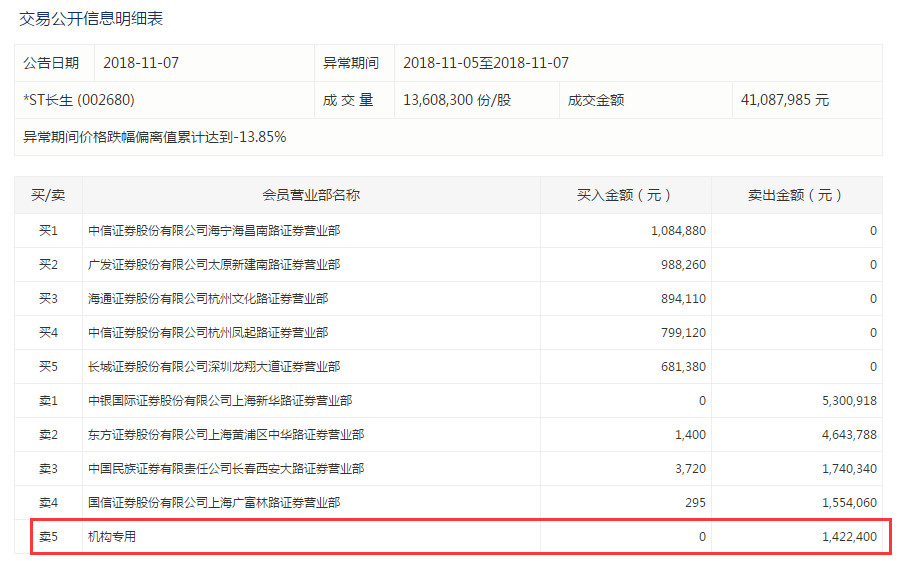Click sell amount 1,422,400
This screenshot has height=561, width=902.
(849, 536)
